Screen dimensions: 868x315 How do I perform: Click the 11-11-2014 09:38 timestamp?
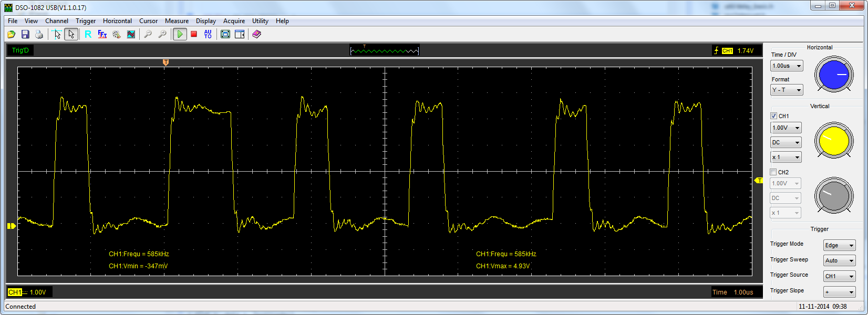823,307
